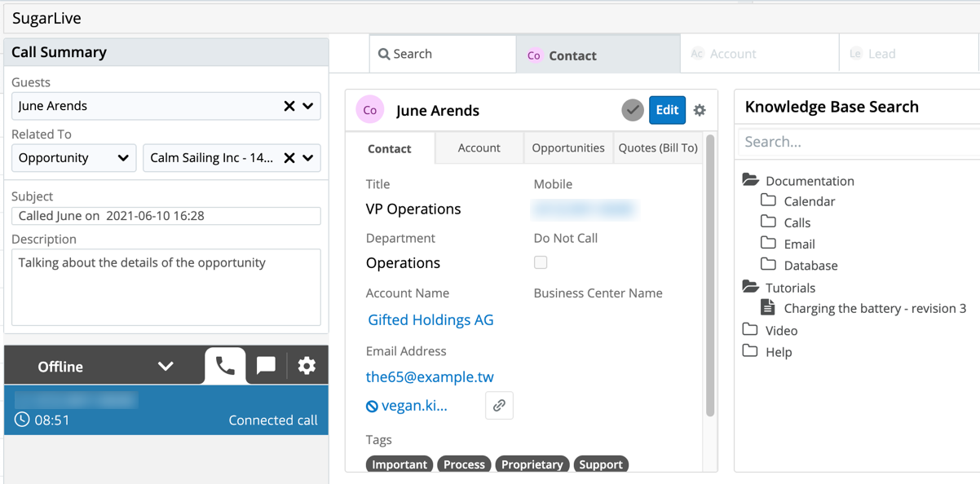The image size is (980, 484).
Task: Click the VP Operations title value
Action: coord(413,209)
